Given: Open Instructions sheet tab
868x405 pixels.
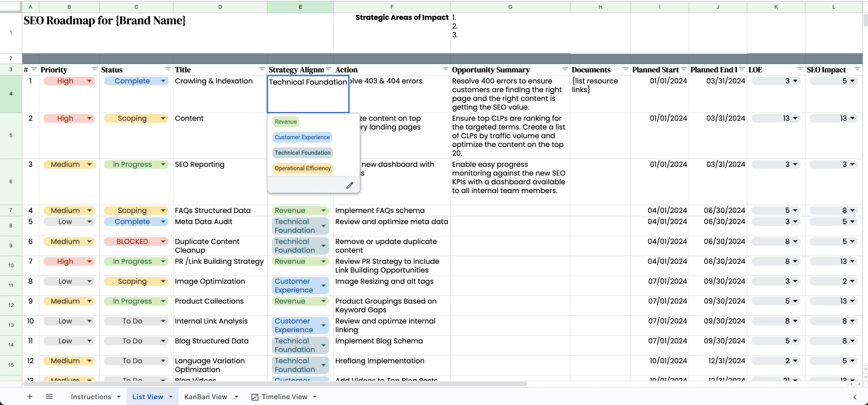Looking at the screenshot, I should tap(91, 397).
